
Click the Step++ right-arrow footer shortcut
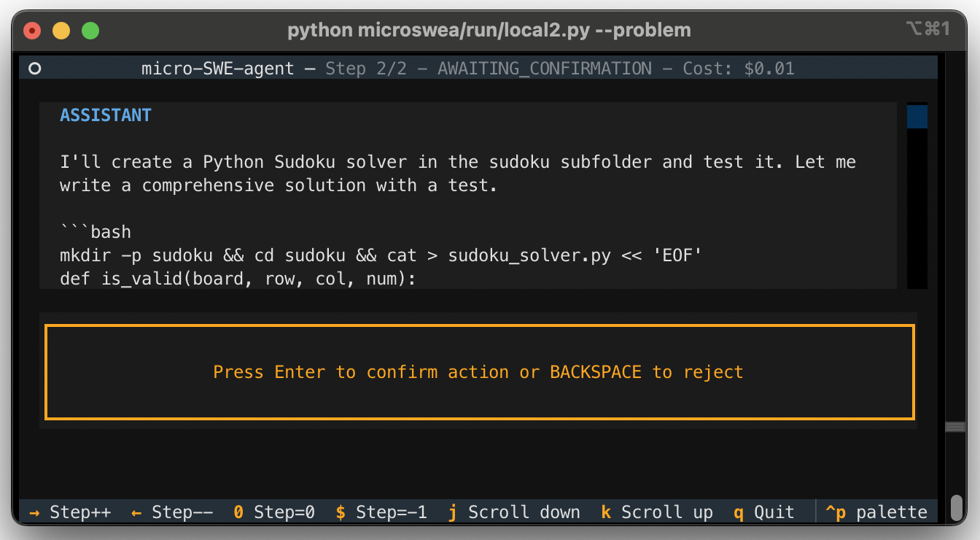[x=70, y=512]
